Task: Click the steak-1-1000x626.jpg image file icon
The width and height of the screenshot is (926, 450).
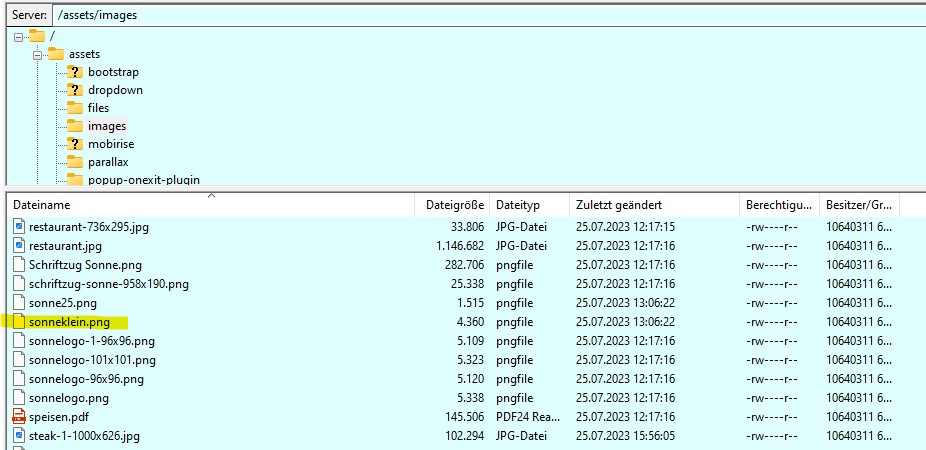Action: click(x=19, y=436)
